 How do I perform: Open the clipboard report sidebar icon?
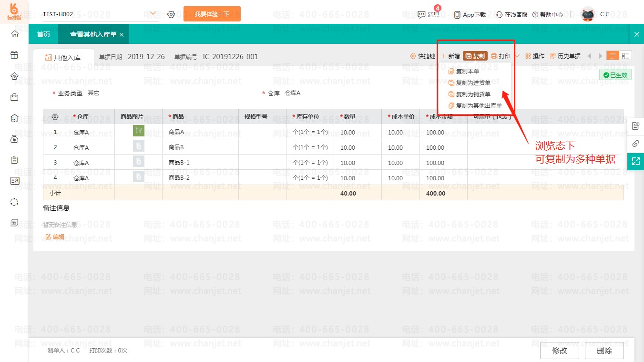pyautogui.click(x=14, y=160)
